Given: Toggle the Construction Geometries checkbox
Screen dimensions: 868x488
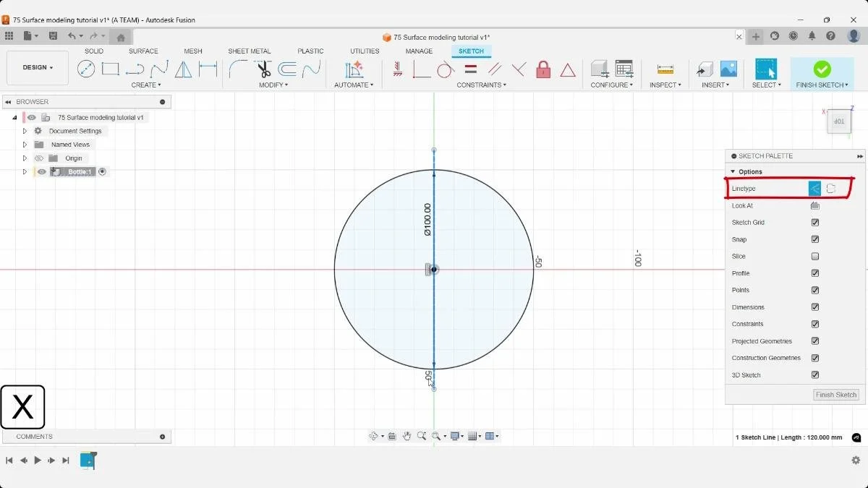Looking at the screenshot, I should pyautogui.click(x=815, y=358).
